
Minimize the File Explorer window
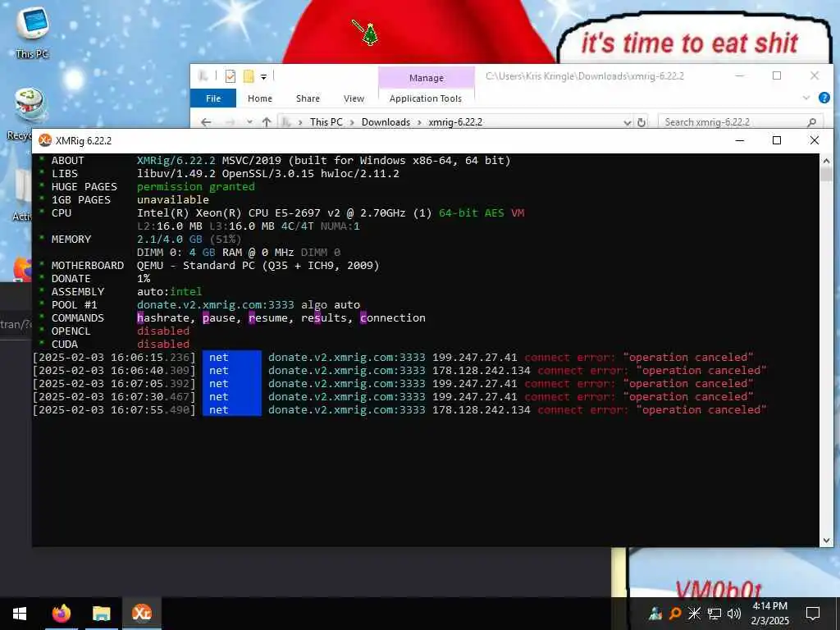click(740, 75)
